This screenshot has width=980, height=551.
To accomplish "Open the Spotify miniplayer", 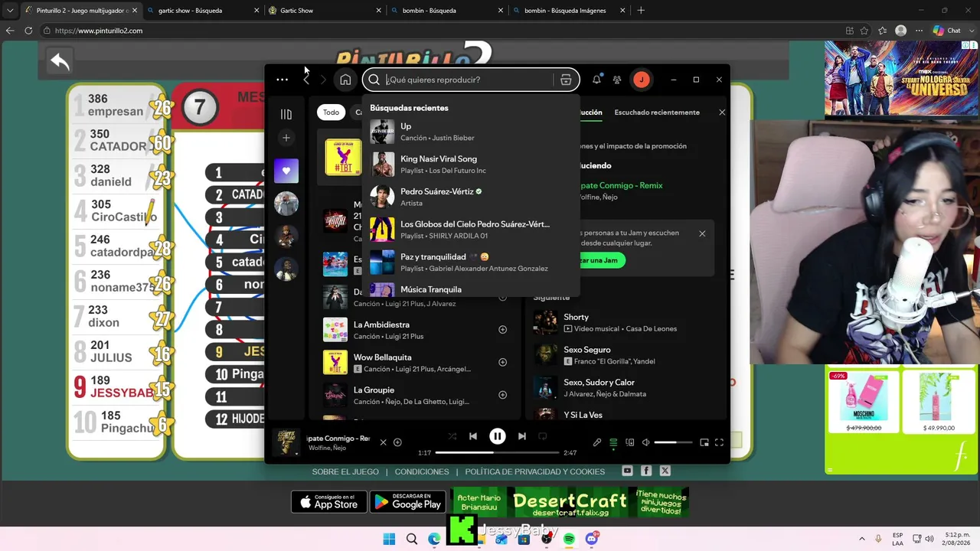I will point(703,442).
